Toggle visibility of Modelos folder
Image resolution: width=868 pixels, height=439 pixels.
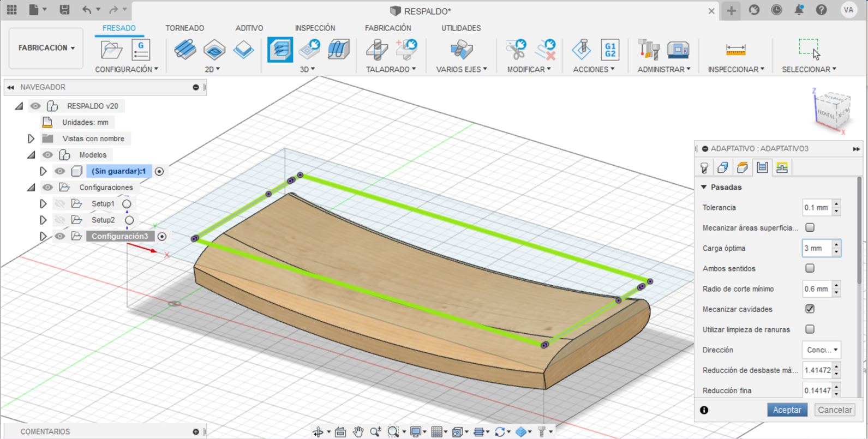point(47,155)
